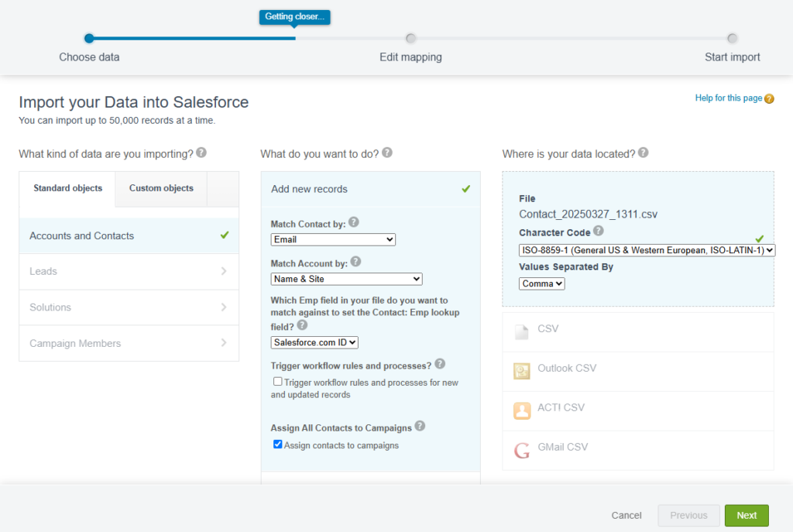Show help for Match Account by

click(356, 262)
